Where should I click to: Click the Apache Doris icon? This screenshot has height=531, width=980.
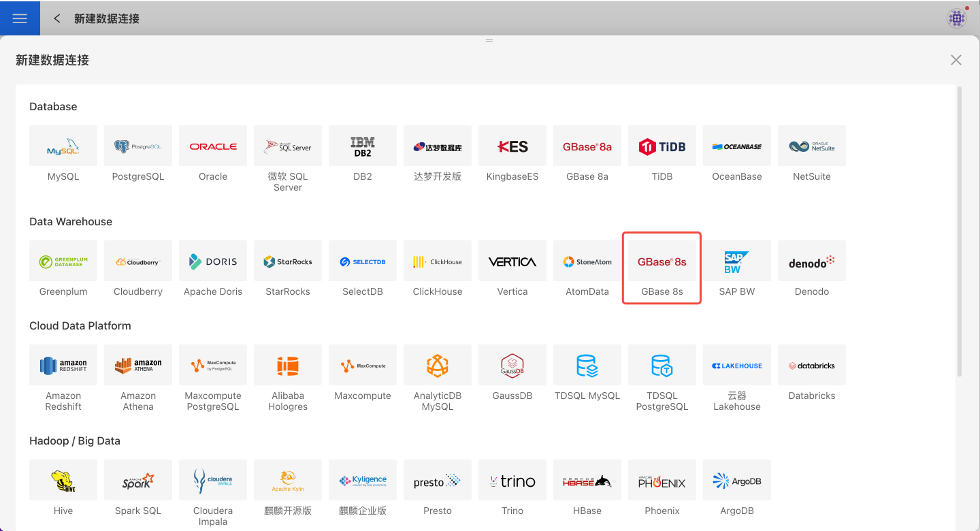[x=213, y=261]
